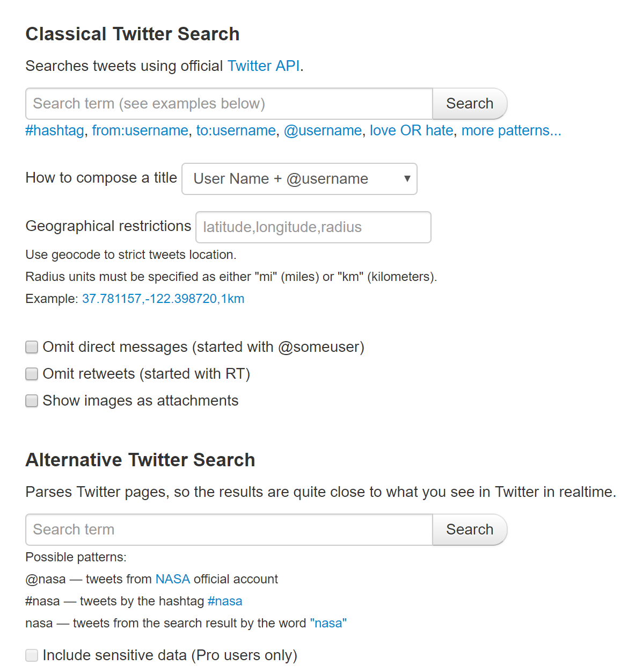Select the from:username example pattern
The height and width of the screenshot is (672, 628).
tap(140, 131)
